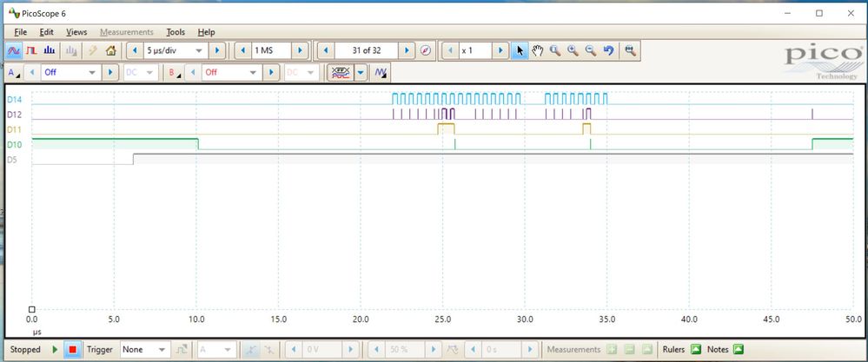Screen dimensions: 868x362
Task: Open Channel B range Off dropdown
Action: pos(253,72)
